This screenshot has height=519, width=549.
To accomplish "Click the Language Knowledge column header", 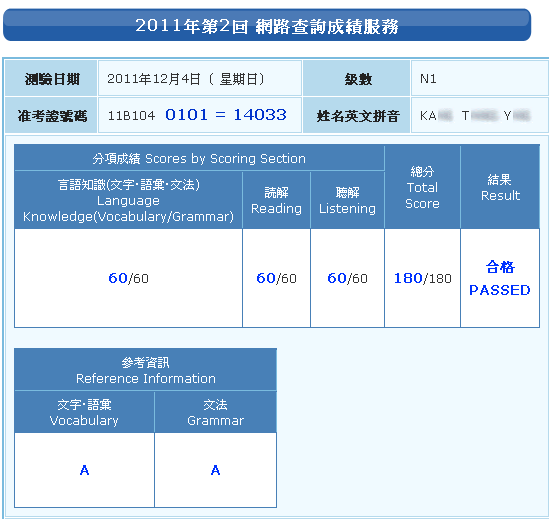I will click(x=128, y=200).
